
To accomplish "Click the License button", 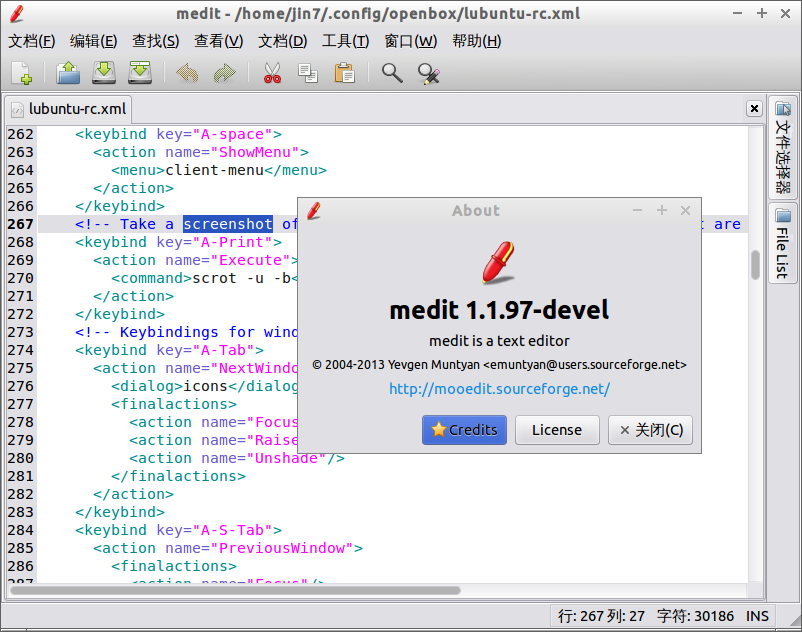I will click(557, 430).
